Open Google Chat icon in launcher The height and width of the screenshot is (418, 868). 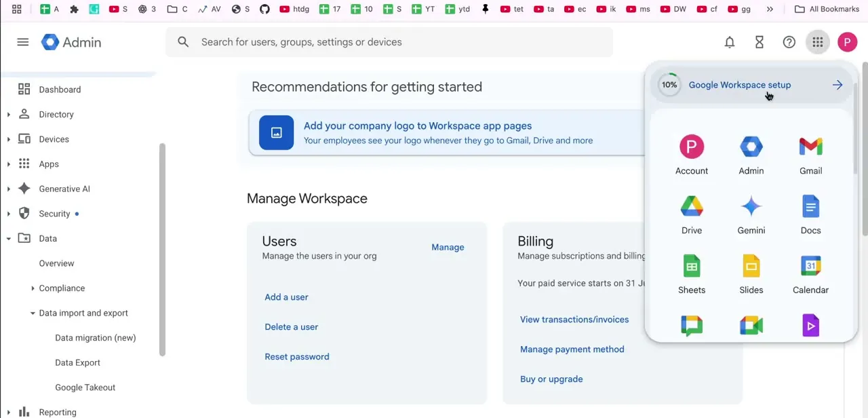(692, 326)
